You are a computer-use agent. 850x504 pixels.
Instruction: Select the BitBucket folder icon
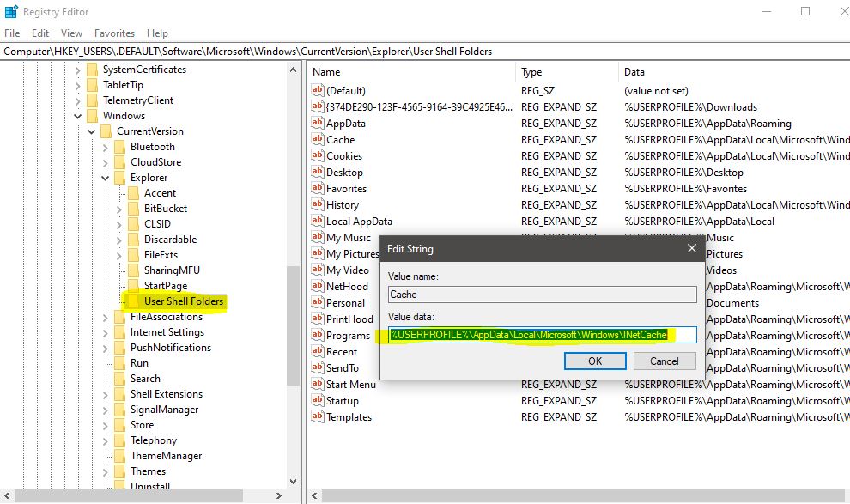pos(133,209)
